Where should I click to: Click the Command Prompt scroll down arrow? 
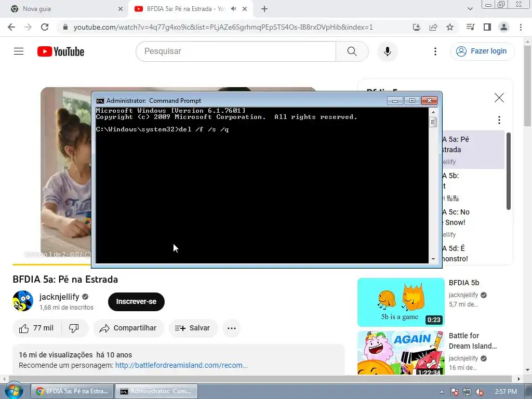(x=433, y=259)
